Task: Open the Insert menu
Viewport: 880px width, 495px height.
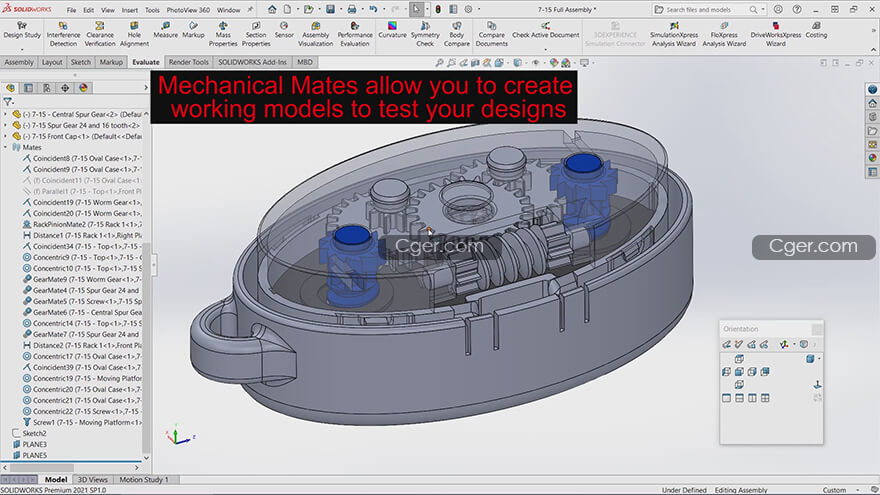Action: 130,10
